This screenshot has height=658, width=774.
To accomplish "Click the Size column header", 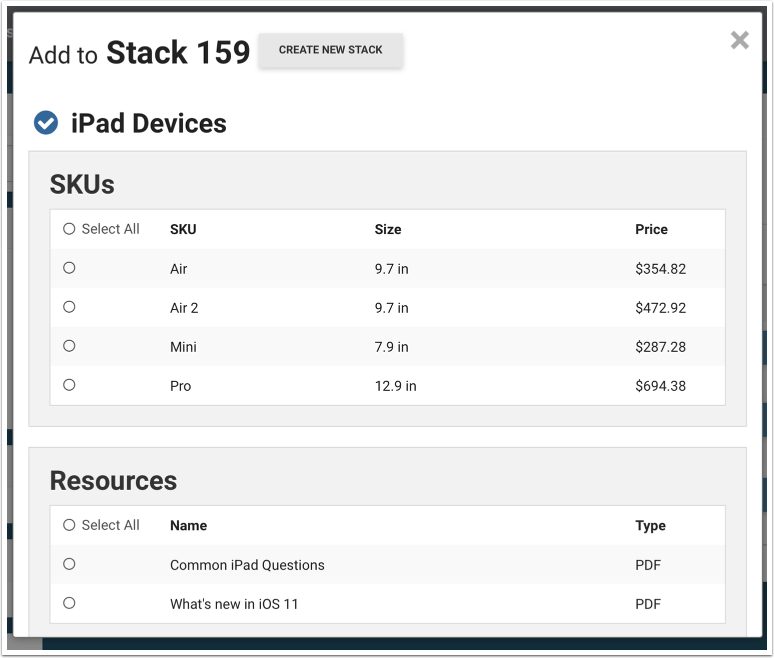I will (388, 230).
